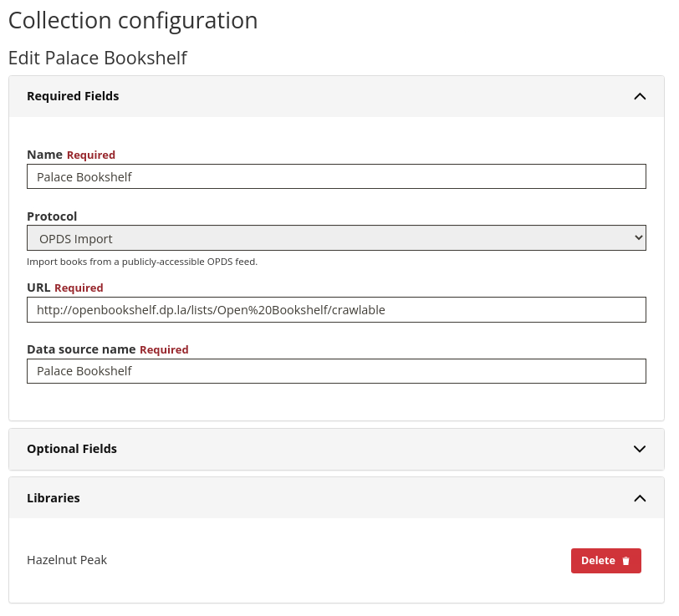679x616 pixels.
Task: Click the Edit Palace Bookshelf heading
Action: 98,58
